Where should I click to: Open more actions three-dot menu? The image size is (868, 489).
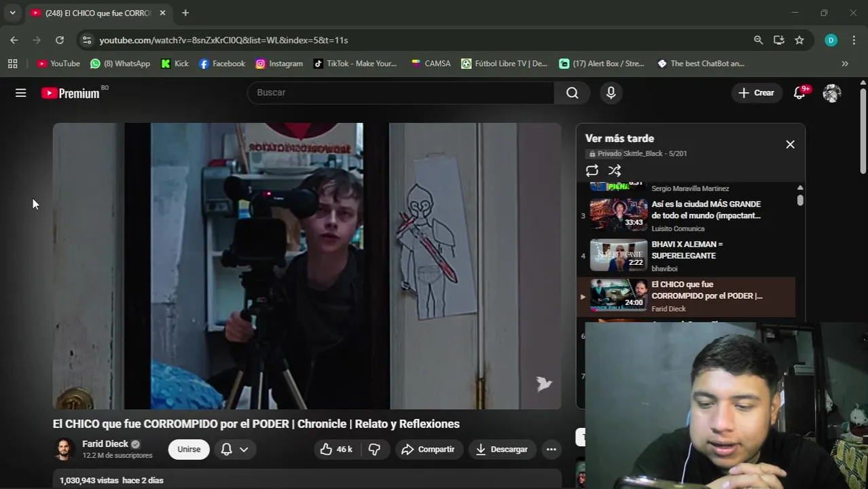pyautogui.click(x=551, y=450)
